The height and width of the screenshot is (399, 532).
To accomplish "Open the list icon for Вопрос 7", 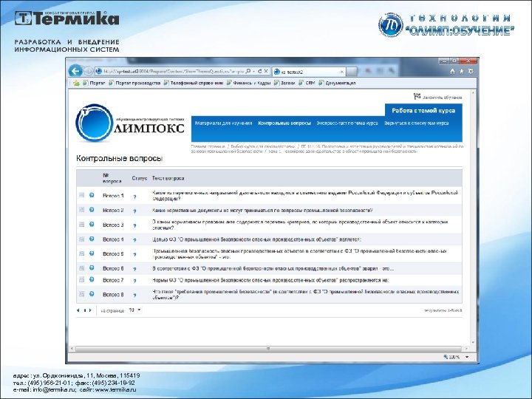I will [x=81, y=279].
